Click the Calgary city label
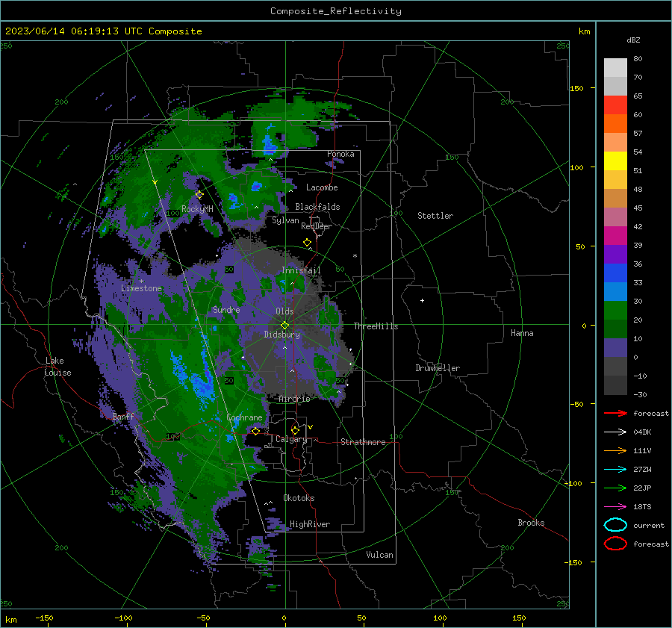This screenshot has height=628, width=672. pos(291,439)
